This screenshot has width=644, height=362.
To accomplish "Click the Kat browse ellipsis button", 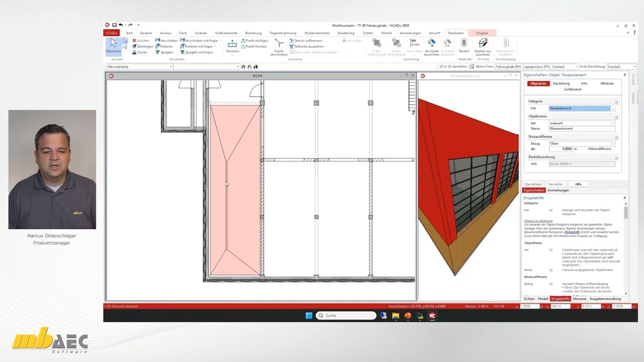I will coord(612,108).
